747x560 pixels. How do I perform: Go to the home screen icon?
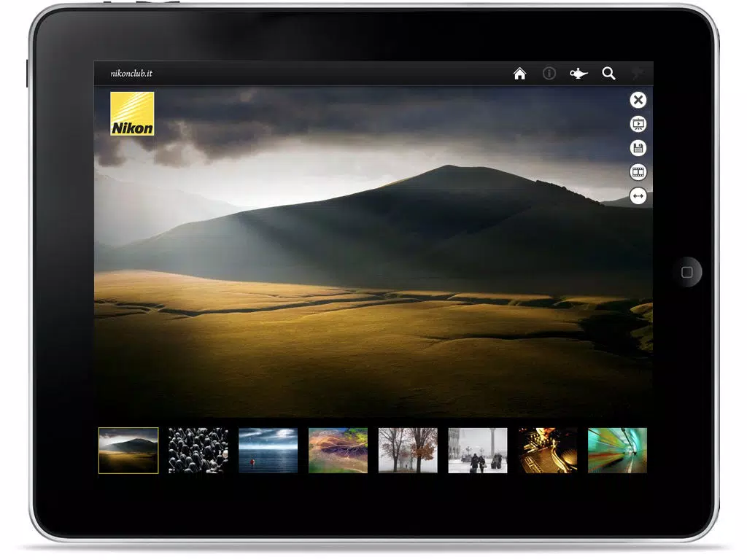coord(519,74)
